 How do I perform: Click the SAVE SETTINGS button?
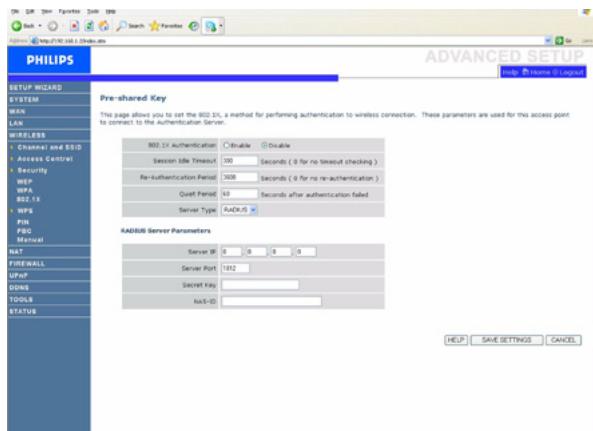[x=507, y=340]
